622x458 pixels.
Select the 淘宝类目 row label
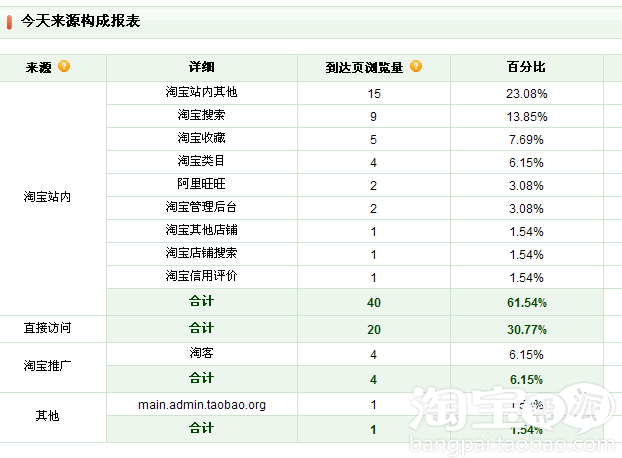[201, 161]
